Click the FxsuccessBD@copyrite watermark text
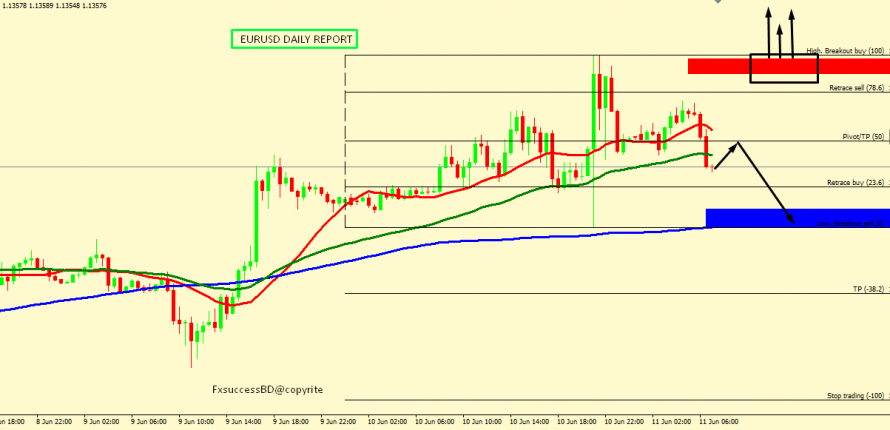Screen dimensions: 890x430 coord(267,390)
